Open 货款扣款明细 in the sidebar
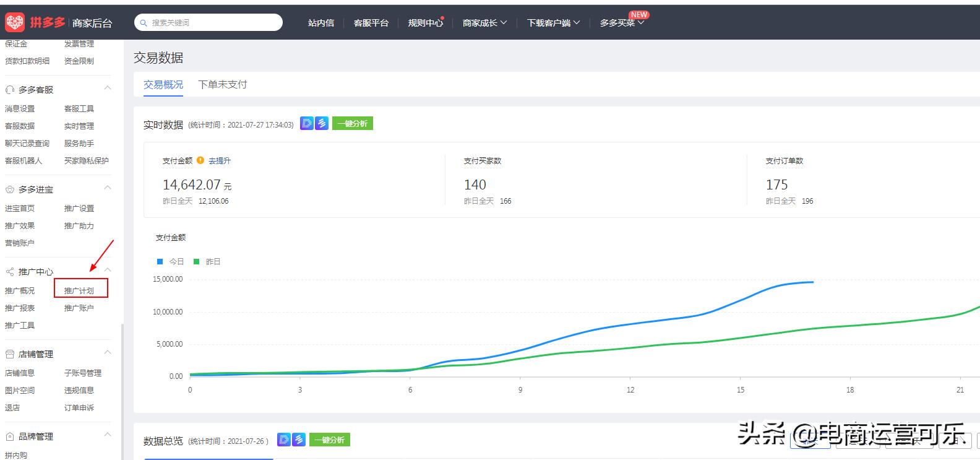 tap(27, 61)
